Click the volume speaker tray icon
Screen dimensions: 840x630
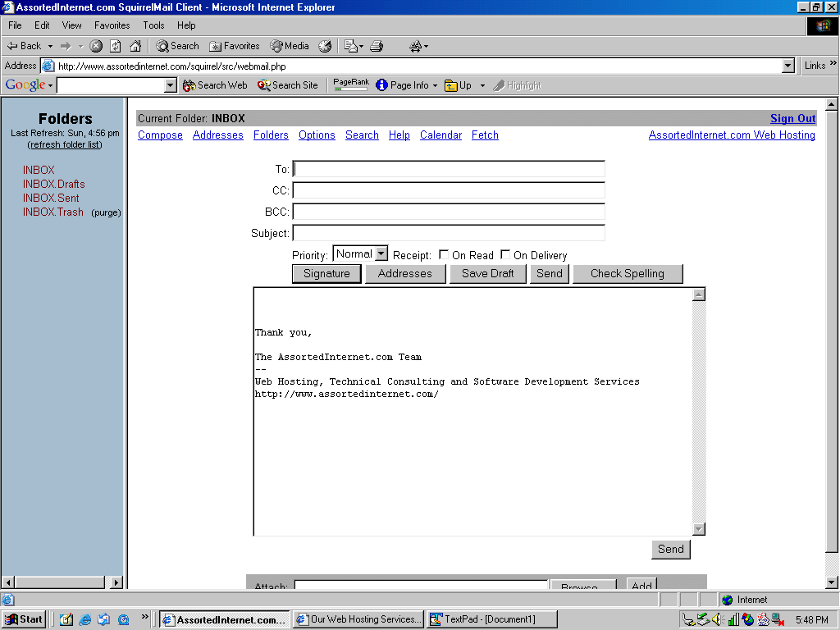(717, 620)
